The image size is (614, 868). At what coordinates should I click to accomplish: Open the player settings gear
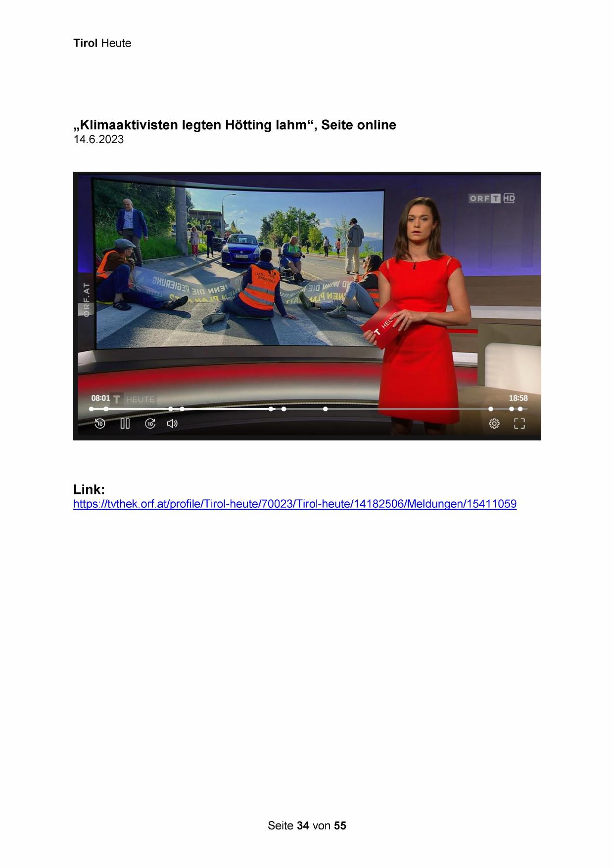click(494, 424)
